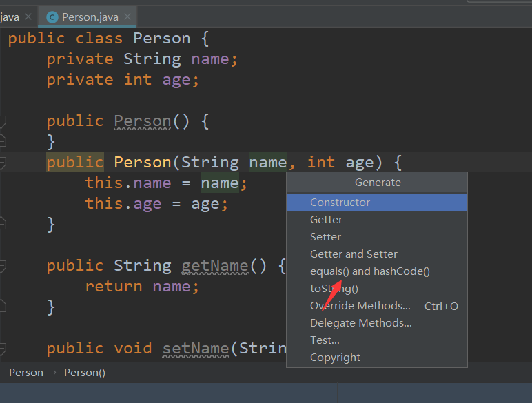Pick the Setter option in Generate
Image resolution: width=532 pixels, height=403 pixels.
click(x=325, y=236)
